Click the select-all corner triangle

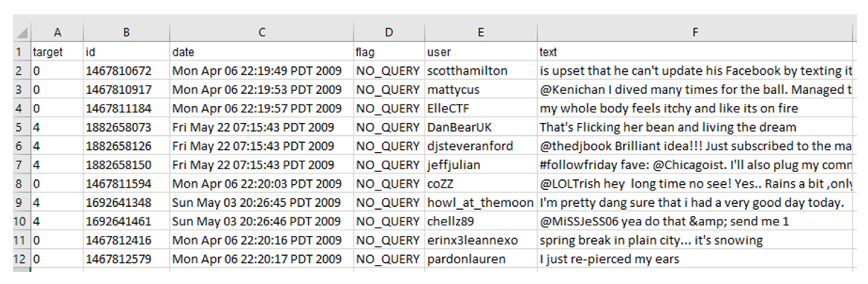(22, 33)
